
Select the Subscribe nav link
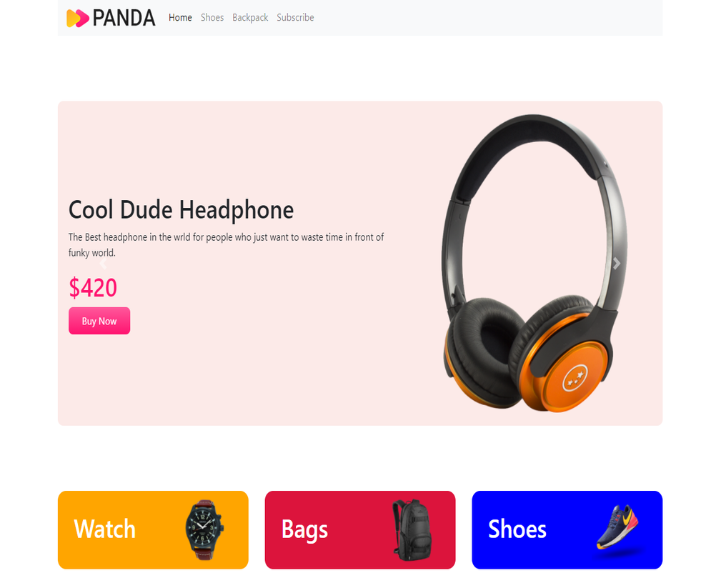pos(295,17)
